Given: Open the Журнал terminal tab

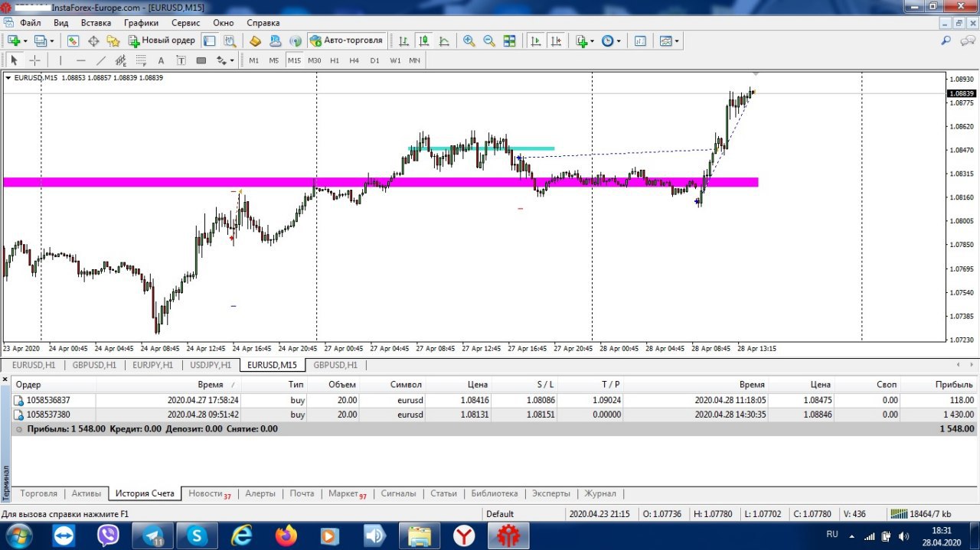Looking at the screenshot, I should point(600,493).
